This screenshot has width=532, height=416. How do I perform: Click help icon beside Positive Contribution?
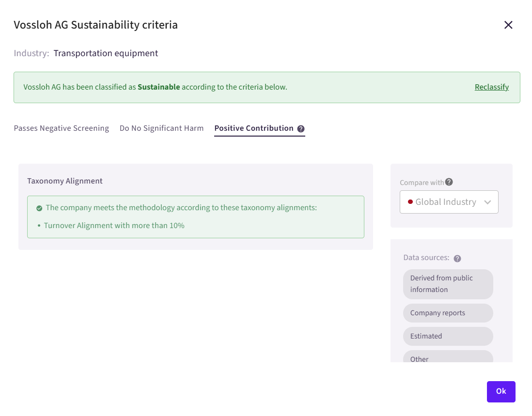coord(300,129)
